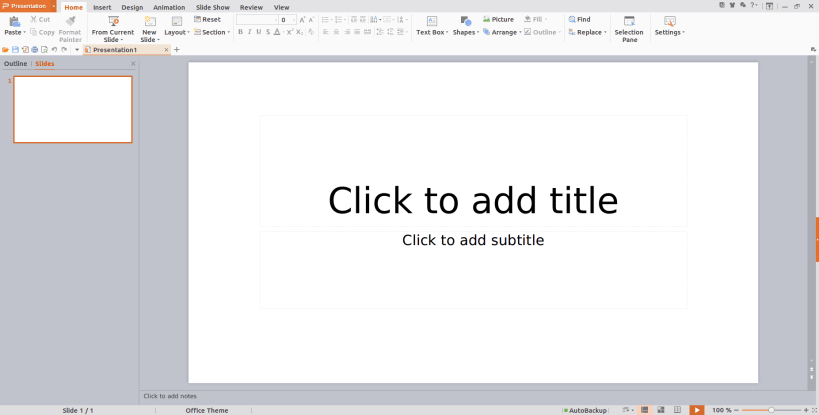Toggle italic formatting

[250, 32]
